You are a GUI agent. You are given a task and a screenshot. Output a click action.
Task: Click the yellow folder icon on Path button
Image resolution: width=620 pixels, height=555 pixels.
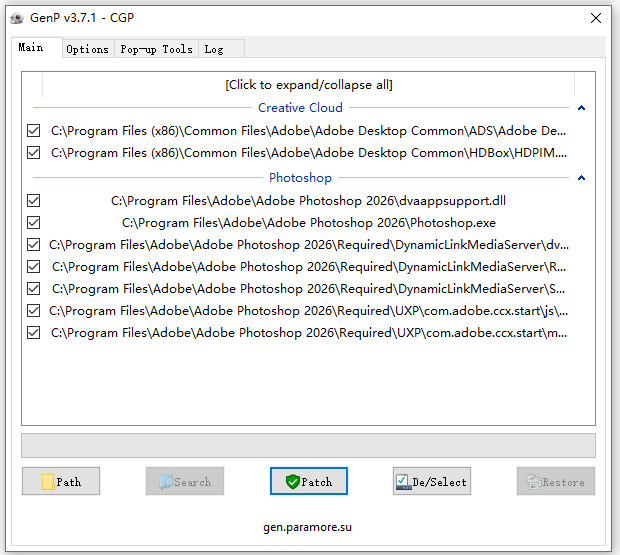(48, 482)
